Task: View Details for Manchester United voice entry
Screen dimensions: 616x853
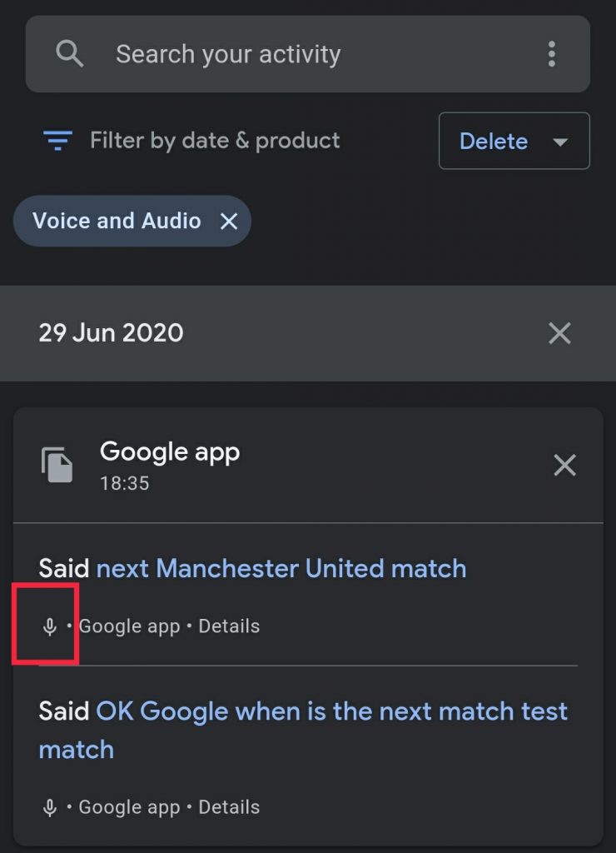Action: pos(229,626)
